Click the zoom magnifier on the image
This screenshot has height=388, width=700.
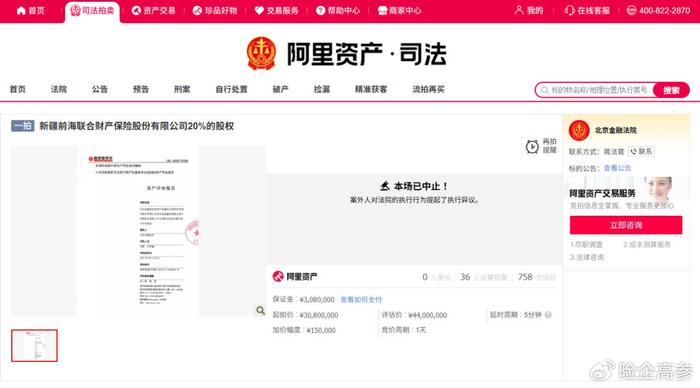[x=260, y=310]
